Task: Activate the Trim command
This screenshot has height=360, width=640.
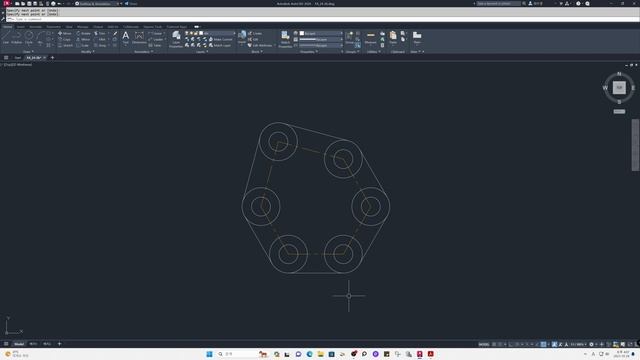Action: [100, 33]
